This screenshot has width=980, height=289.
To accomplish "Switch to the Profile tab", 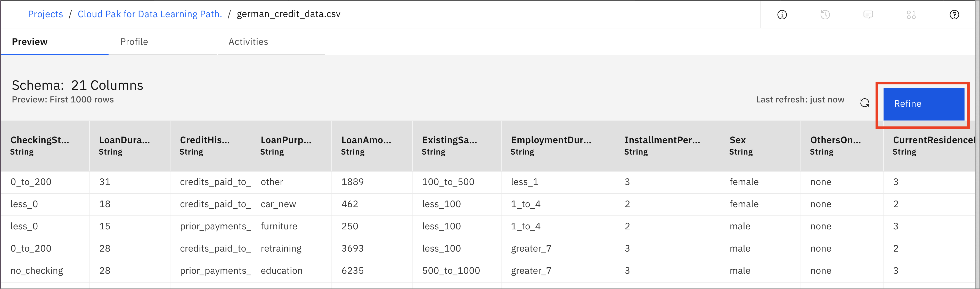I will click(x=134, y=42).
